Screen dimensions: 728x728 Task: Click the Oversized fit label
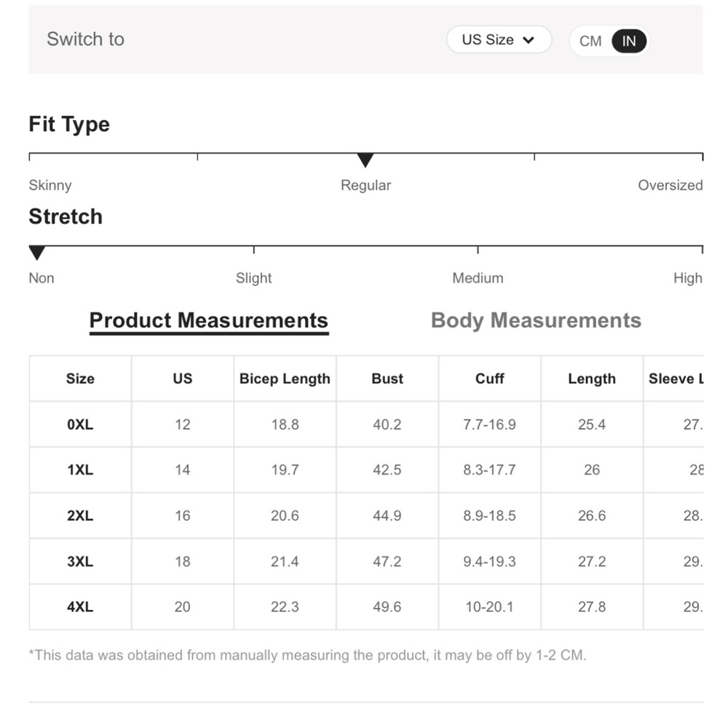[x=670, y=185]
